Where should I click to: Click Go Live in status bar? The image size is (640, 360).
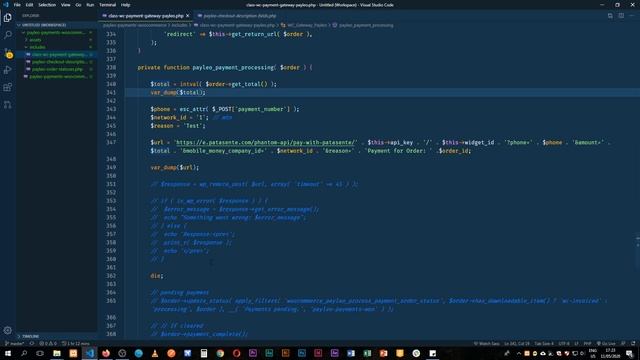click(606, 343)
